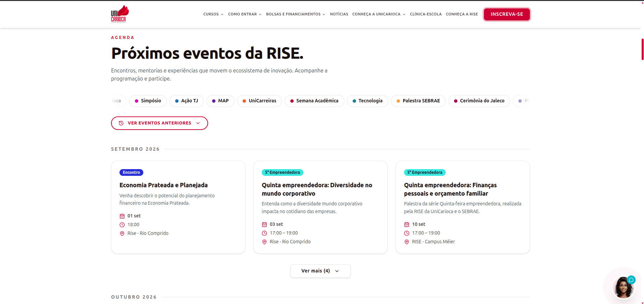Image resolution: width=644 pixels, height=304 pixels.
Task: Click the UniCarioca logo
Action: point(120,14)
